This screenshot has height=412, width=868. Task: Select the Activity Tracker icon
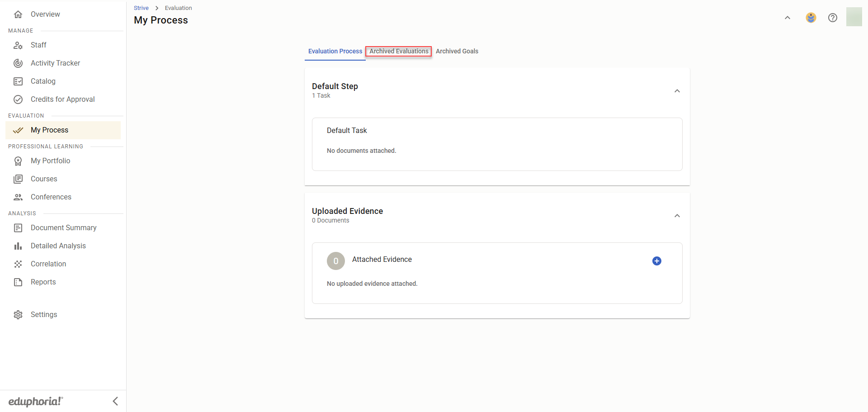tap(18, 63)
